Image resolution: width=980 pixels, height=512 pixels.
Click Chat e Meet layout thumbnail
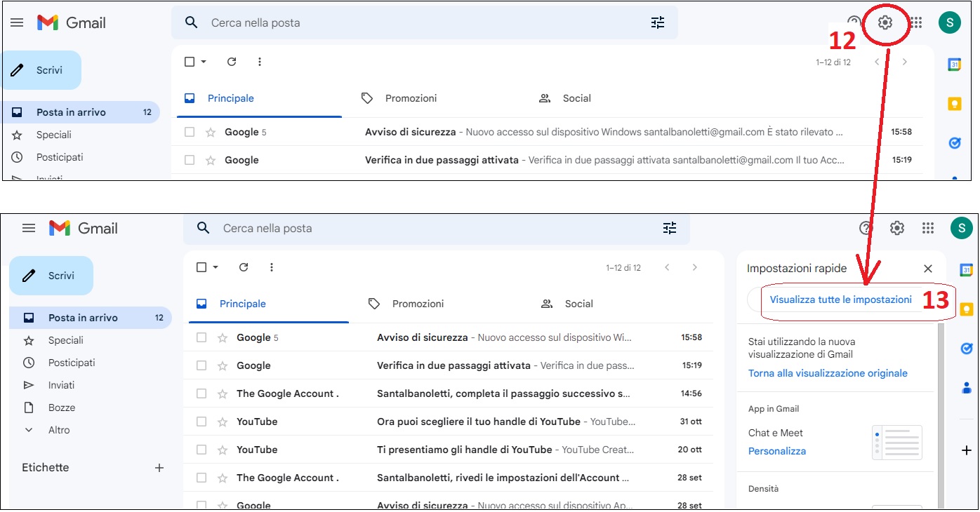[x=897, y=442]
